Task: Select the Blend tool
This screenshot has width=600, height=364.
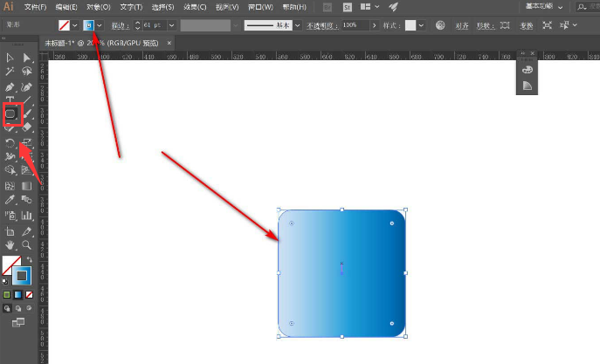Action: pos(26,200)
